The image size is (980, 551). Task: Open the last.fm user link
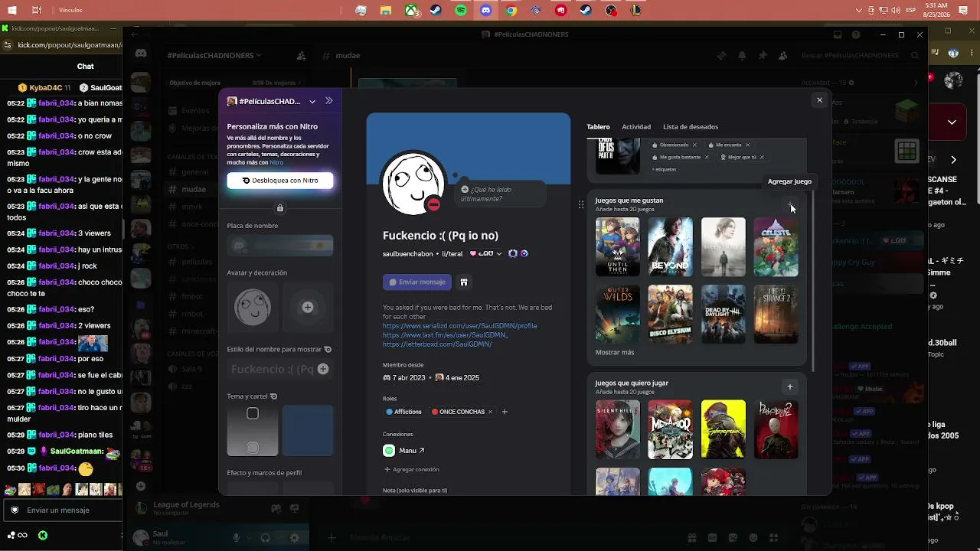pyautogui.click(x=446, y=335)
